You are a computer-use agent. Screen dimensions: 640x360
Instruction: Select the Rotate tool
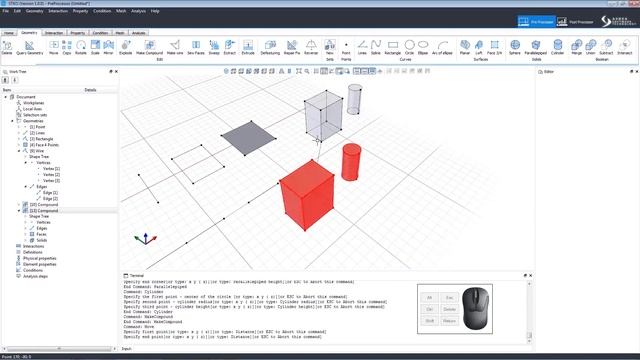click(81, 47)
